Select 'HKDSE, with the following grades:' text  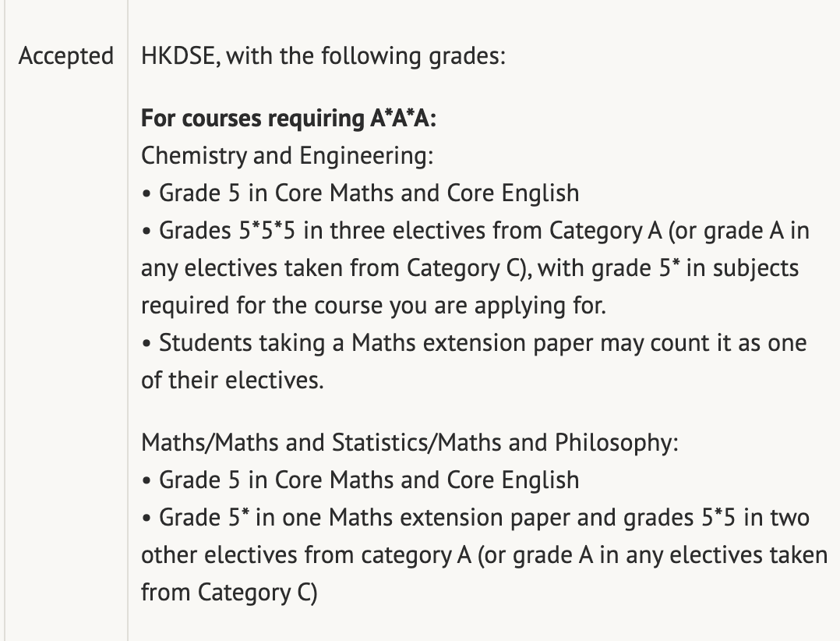point(323,56)
